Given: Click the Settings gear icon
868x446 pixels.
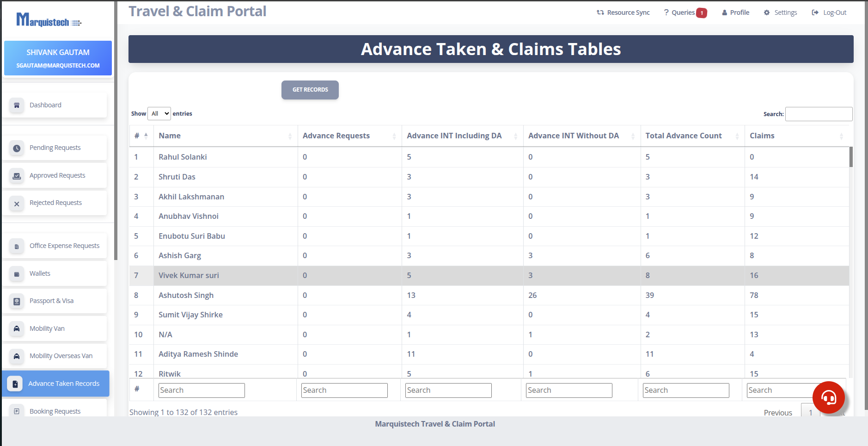Looking at the screenshot, I should [767, 12].
